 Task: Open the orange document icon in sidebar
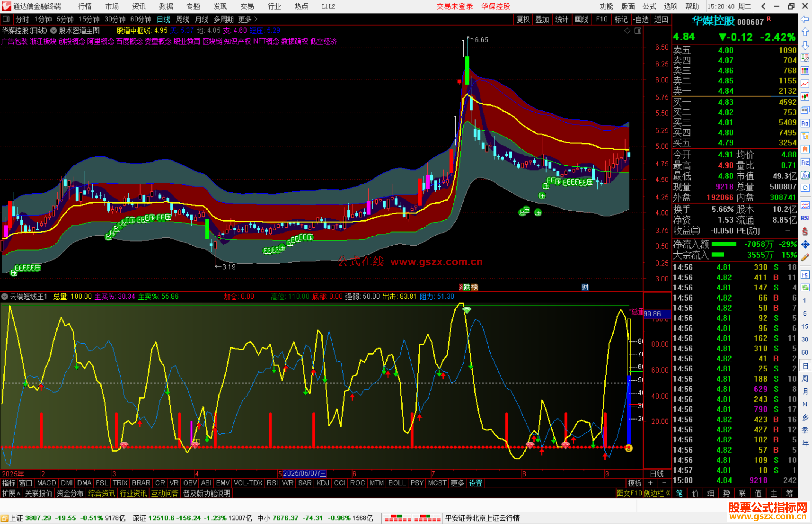tap(805, 149)
